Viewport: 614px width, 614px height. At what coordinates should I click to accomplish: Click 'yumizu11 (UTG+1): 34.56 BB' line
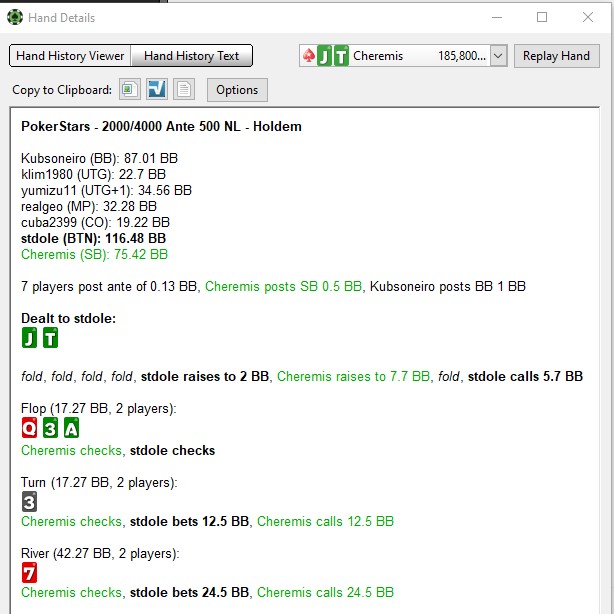point(106,190)
